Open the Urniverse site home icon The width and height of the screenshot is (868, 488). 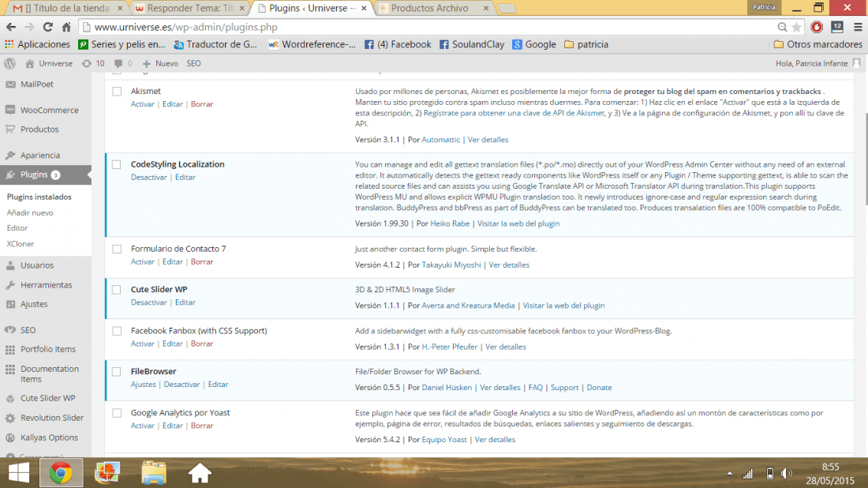[30, 64]
